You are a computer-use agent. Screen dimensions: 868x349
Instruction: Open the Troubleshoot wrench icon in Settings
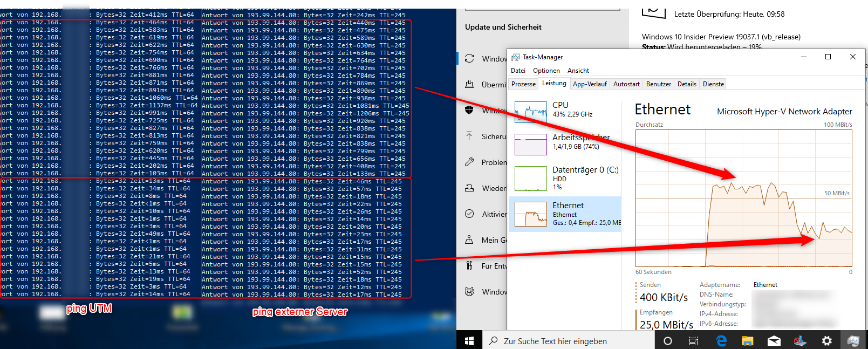pyautogui.click(x=469, y=162)
